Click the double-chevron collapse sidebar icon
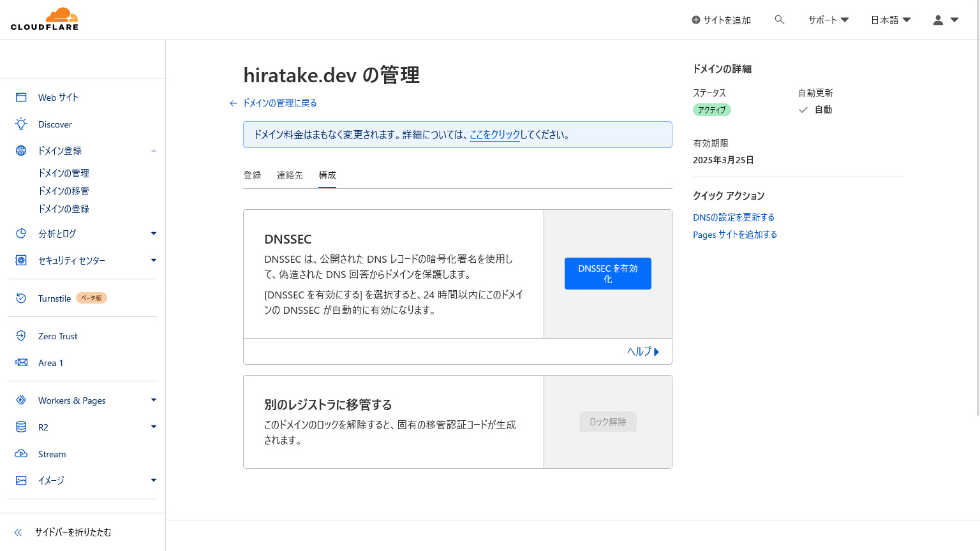The image size is (980, 551). coord(18,532)
